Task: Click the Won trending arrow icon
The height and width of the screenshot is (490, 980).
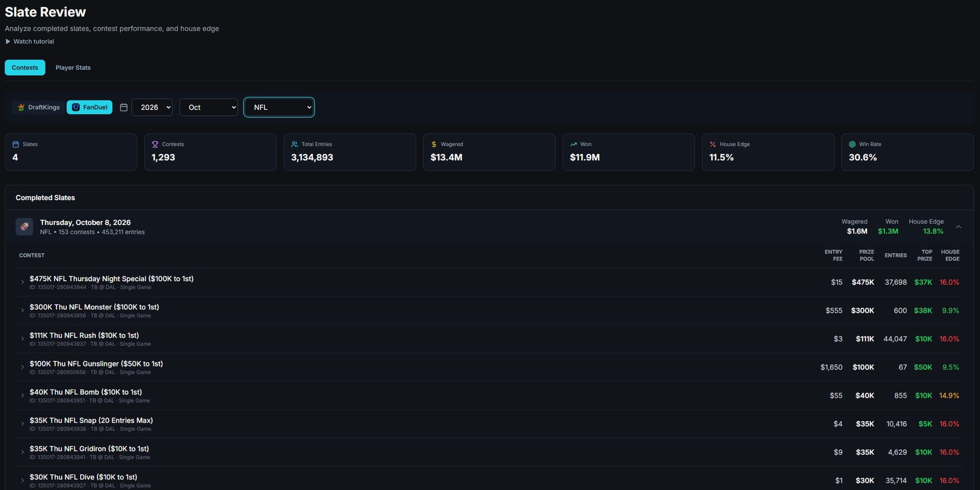Action: pyautogui.click(x=573, y=144)
